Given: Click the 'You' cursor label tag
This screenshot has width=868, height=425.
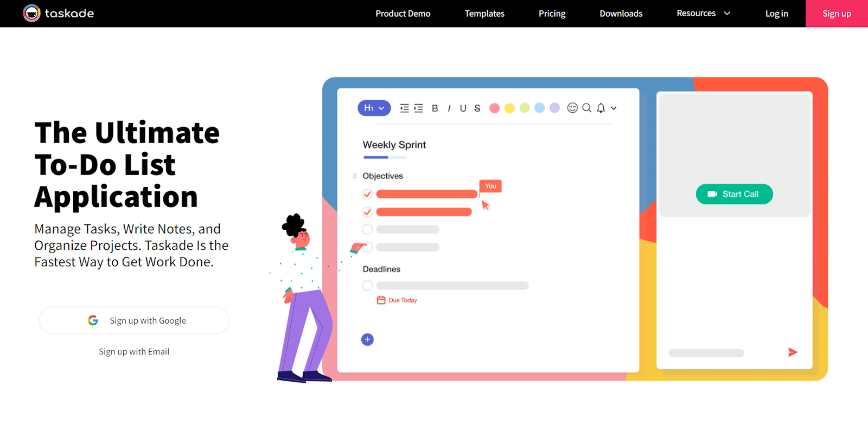Looking at the screenshot, I should click(x=490, y=186).
